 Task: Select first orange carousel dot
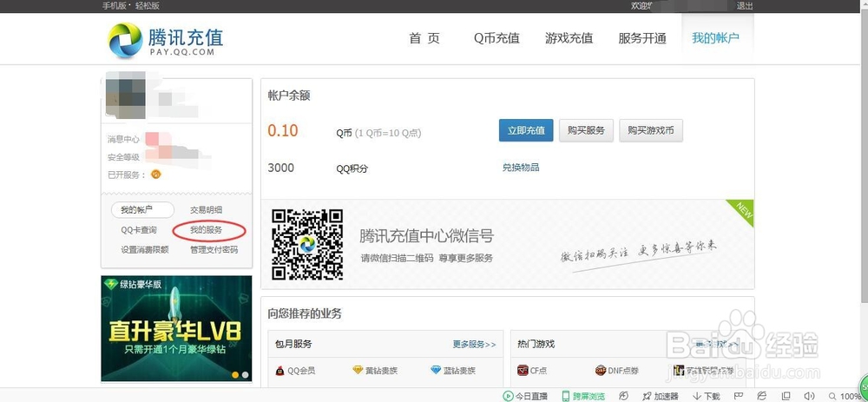tap(235, 374)
